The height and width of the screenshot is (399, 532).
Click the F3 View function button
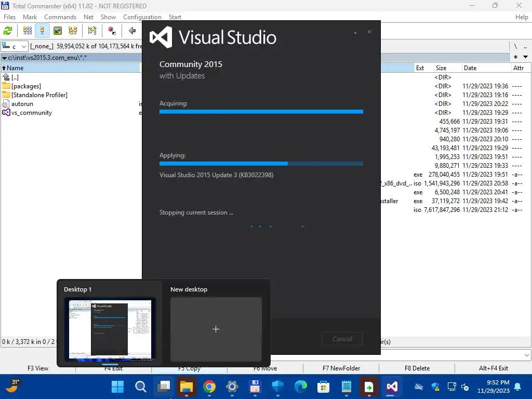pyautogui.click(x=38, y=368)
